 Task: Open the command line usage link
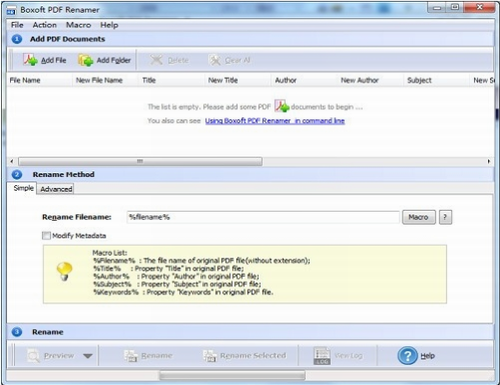(275, 121)
